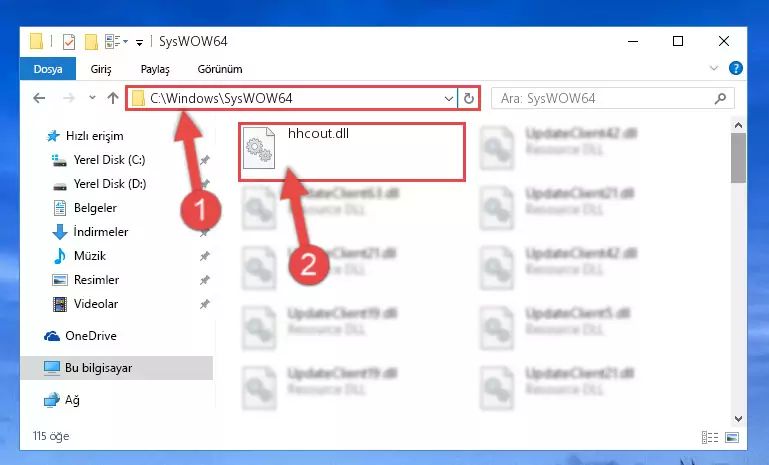
Task: Open Customize Quick Access Toolbar dropdown
Action: [139, 43]
